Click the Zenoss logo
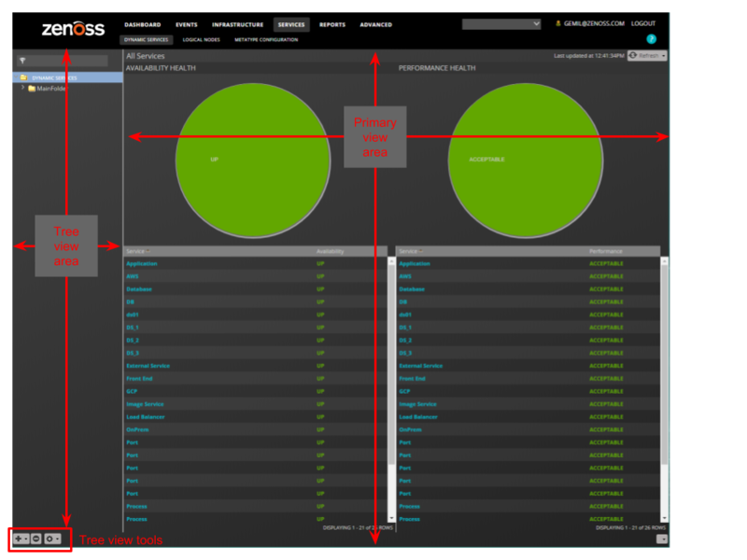Image resolution: width=747 pixels, height=560 pixels. [73, 28]
